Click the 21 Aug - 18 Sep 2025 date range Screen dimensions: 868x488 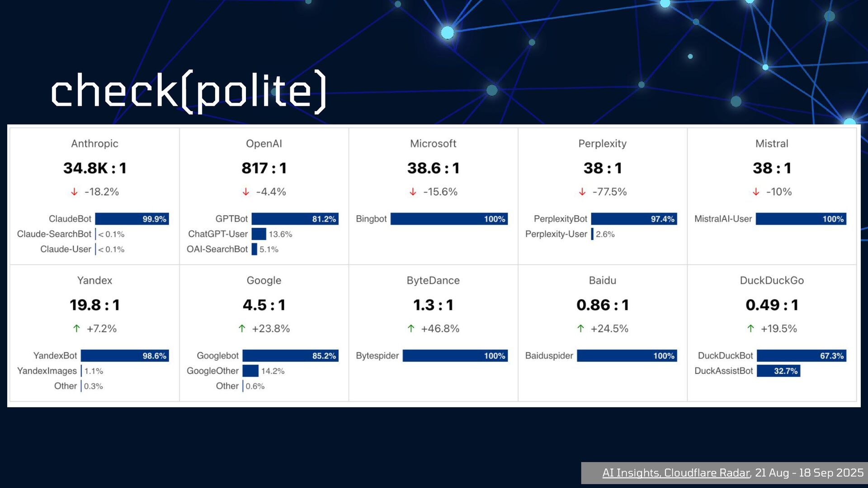click(809, 473)
